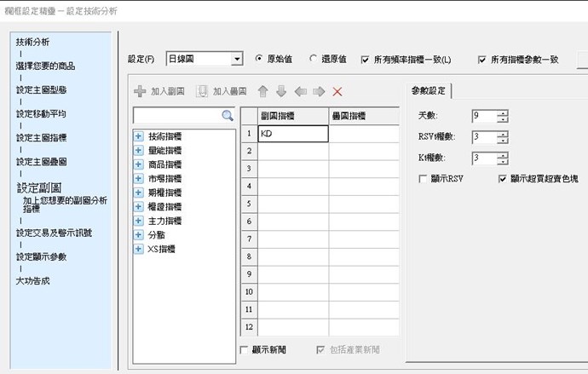588x374 pixels.
Task: Click the magnifier search icon
Action: point(227,115)
